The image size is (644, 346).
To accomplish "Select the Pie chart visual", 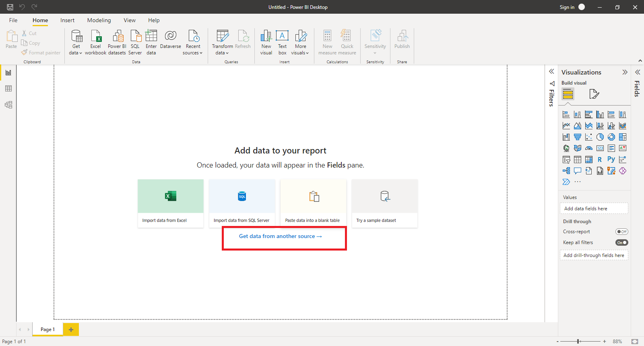I will tap(600, 137).
